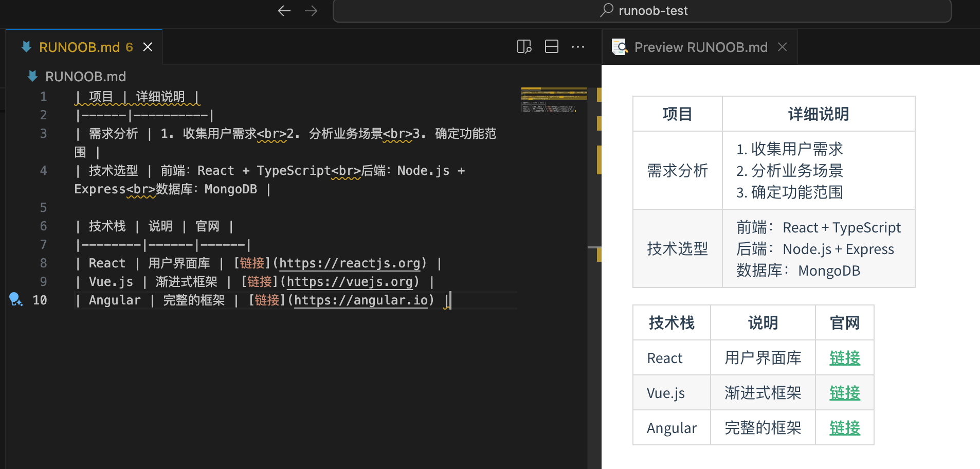The image size is (980, 469).
Task: Click line number 5 in the gutter
Action: tap(43, 208)
